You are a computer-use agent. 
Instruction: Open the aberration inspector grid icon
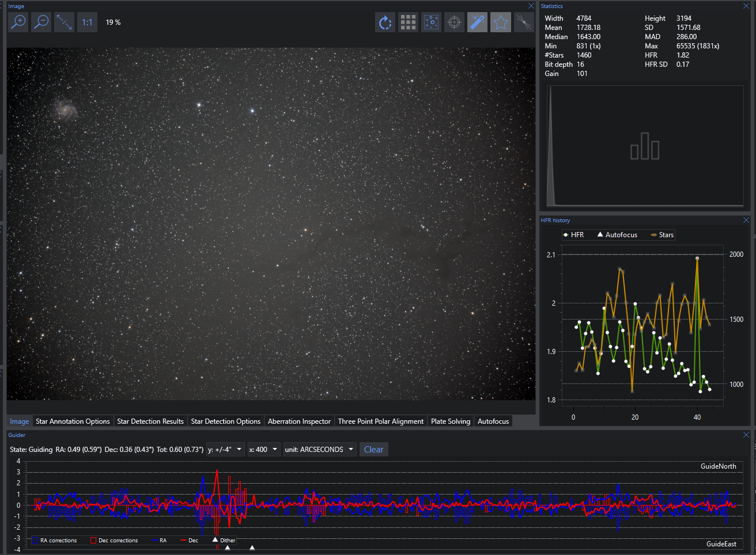click(408, 22)
